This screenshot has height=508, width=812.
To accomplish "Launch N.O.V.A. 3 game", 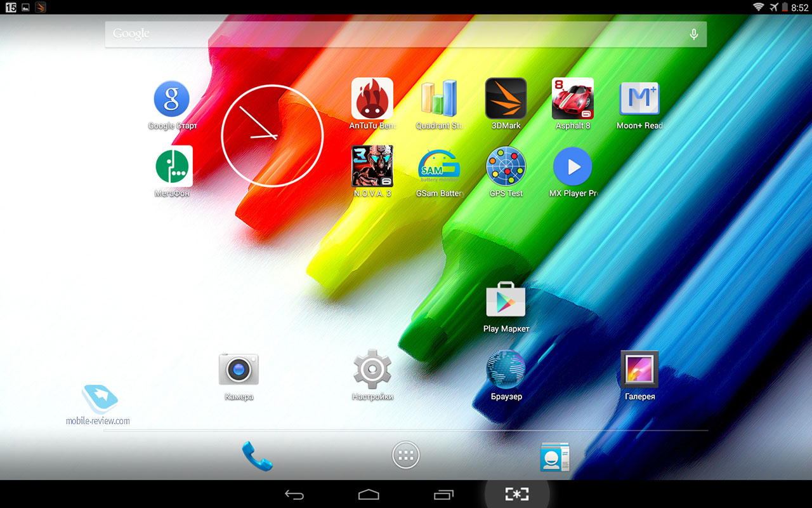I will coord(372,166).
